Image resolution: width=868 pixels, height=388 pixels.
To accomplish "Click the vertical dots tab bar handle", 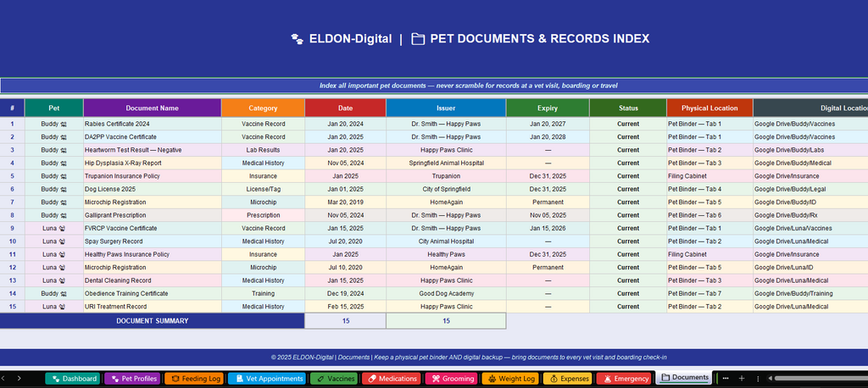I will pyautogui.click(x=757, y=379).
